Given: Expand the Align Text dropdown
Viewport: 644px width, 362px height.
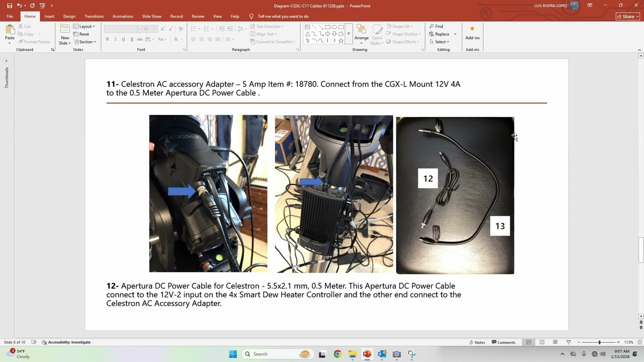Looking at the screenshot, I should coord(264,34).
